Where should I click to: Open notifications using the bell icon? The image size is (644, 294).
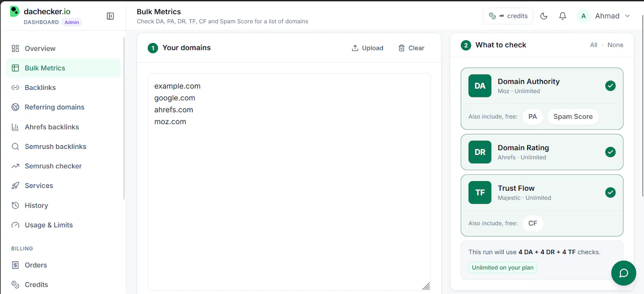pos(563,16)
